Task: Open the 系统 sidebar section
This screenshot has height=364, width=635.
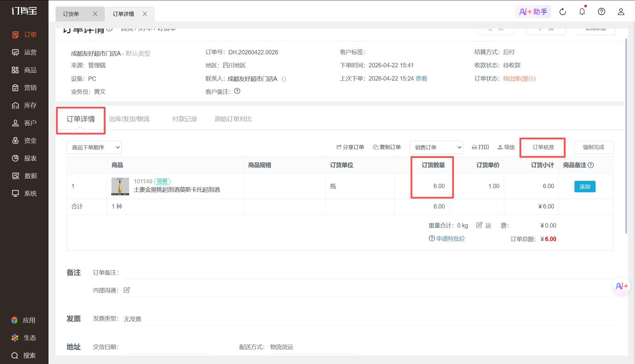Action: point(24,193)
